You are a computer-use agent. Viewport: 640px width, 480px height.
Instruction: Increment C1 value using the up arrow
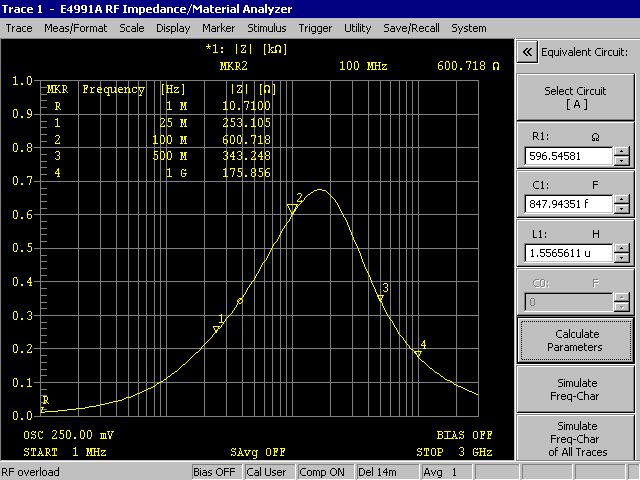click(622, 200)
